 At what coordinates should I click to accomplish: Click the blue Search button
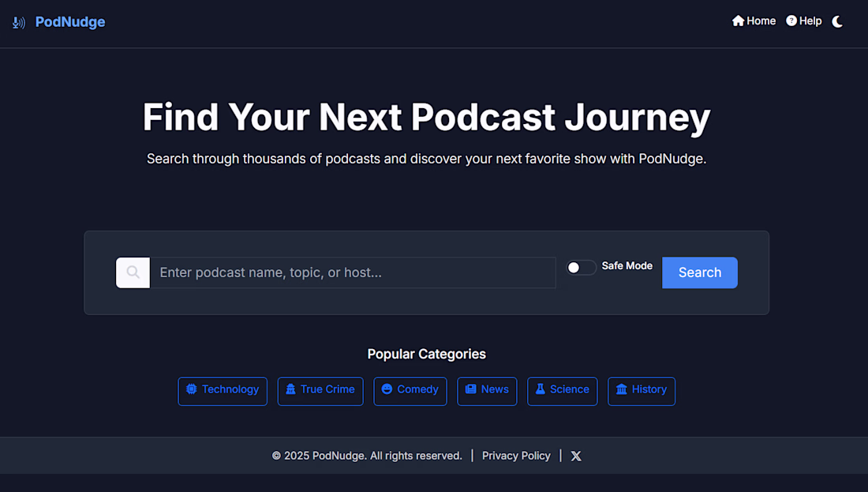coord(700,272)
